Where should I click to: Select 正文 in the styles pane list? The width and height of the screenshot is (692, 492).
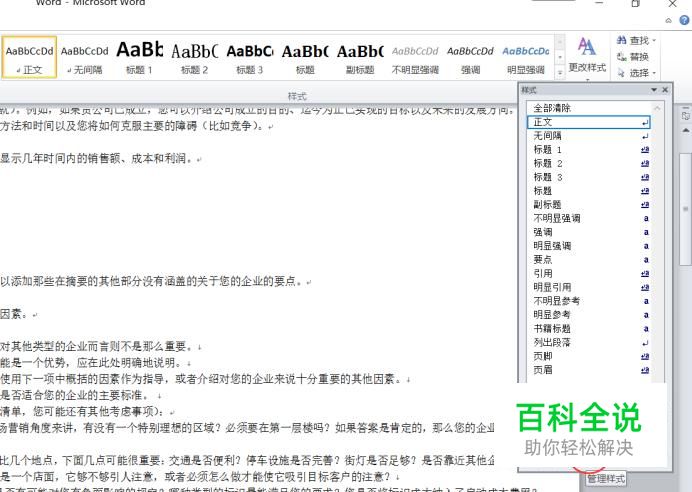coord(589,122)
